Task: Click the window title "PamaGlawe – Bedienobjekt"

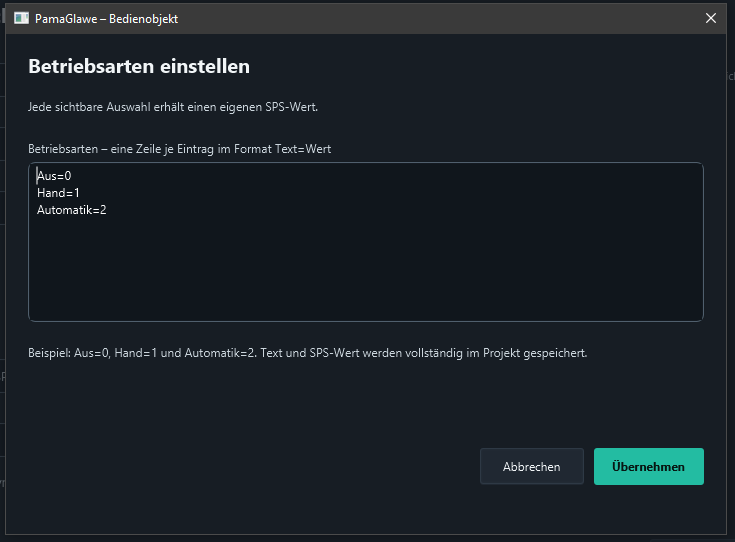Action: tap(106, 19)
